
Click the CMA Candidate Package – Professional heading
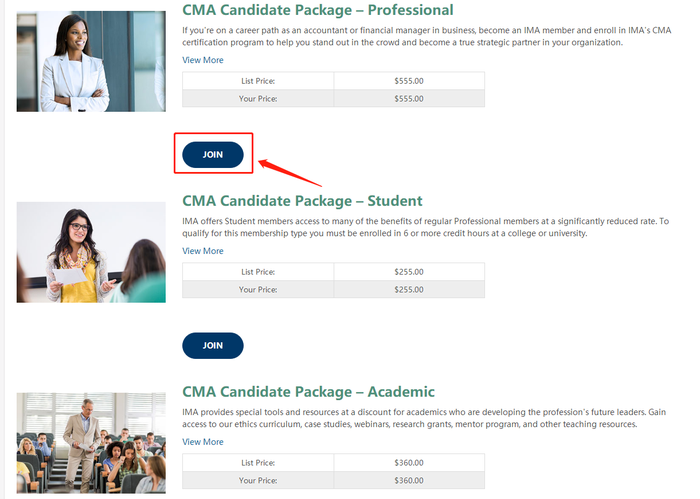pyautogui.click(x=317, y=10)
